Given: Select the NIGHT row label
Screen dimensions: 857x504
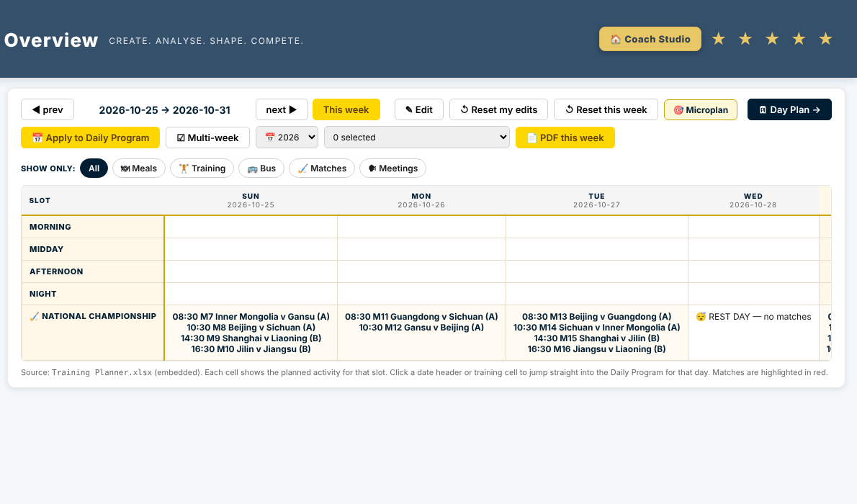Looking at the screenshot, I should 93,294.
